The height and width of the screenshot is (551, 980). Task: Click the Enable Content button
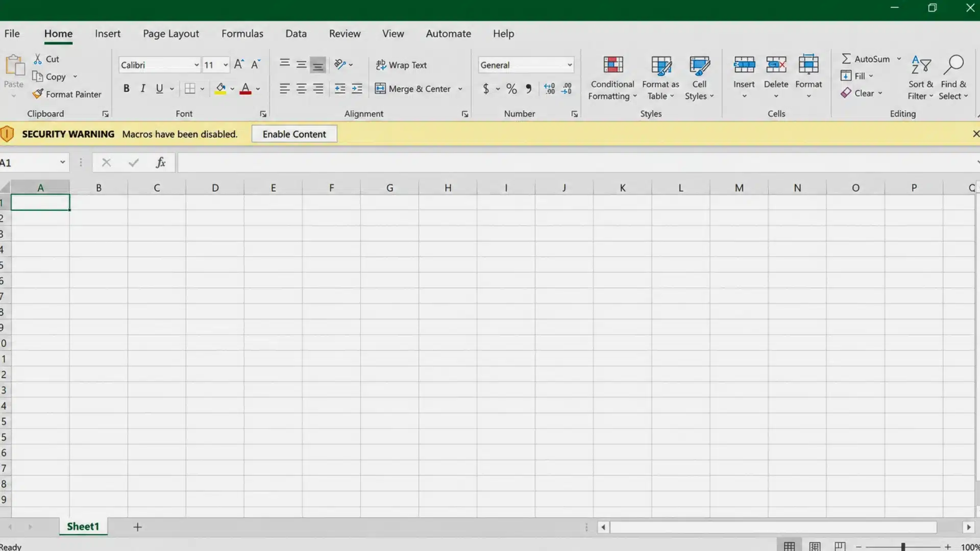pyautogui.click(x=295, y=134)
